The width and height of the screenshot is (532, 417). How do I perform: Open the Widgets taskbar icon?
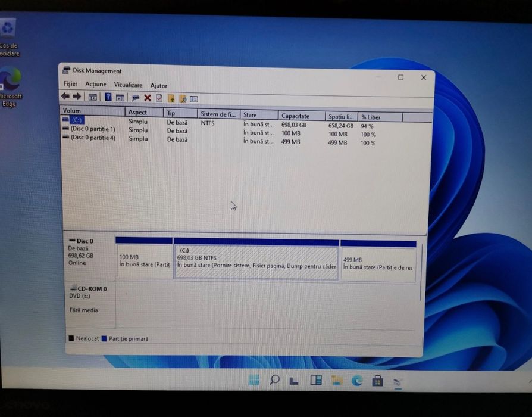click(x=316, y=380)
